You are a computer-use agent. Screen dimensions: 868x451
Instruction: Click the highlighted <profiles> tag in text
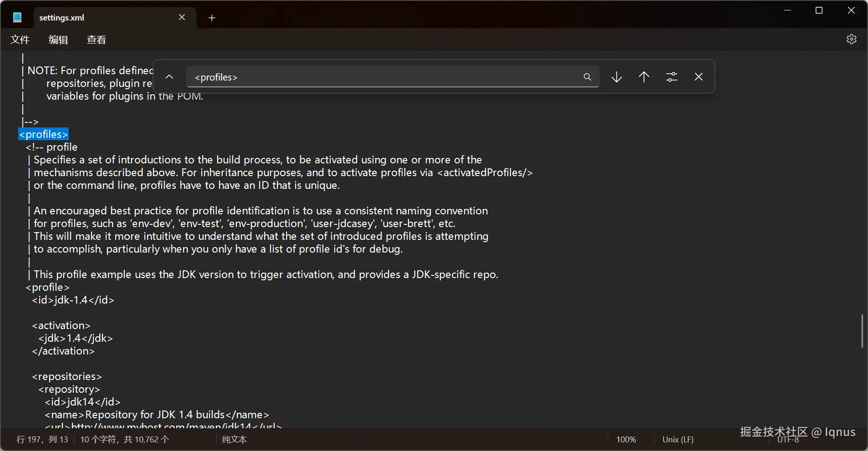(x=44, y=134)
